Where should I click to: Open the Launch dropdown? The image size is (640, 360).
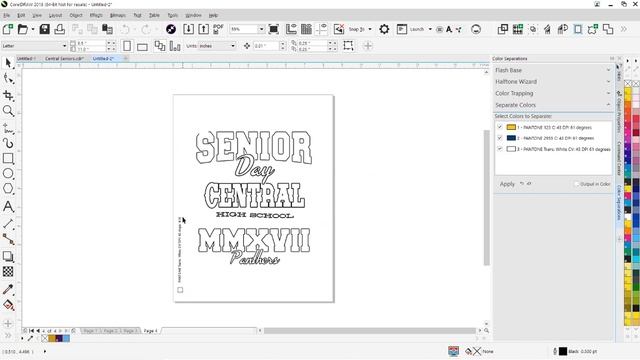click(x=430, y=29)
